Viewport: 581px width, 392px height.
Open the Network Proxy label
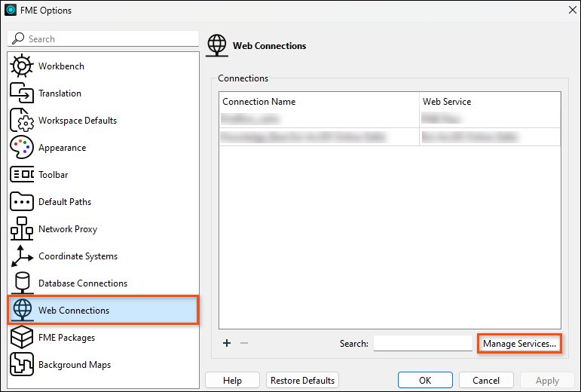(x=67, y=229)
